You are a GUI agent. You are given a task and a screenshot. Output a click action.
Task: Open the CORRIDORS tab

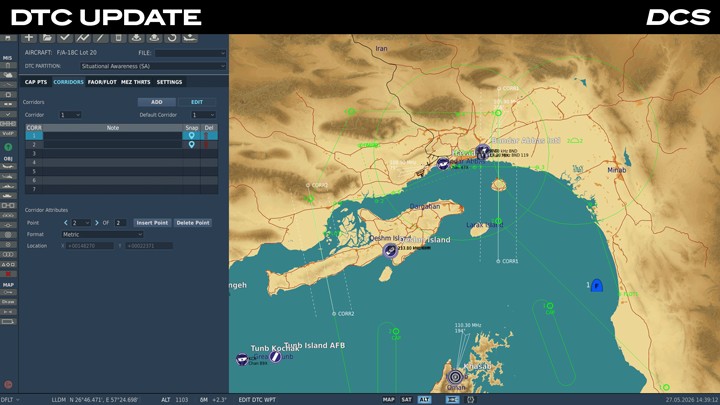[68, 82]
